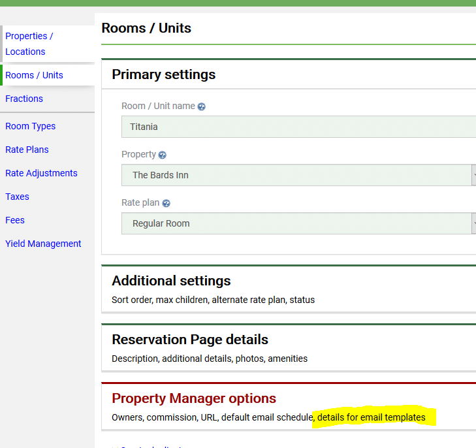Viewport: 476px width, 448px height.
Task: Open Rate Adjustments from the sidebar
Action: pyautogui.click(x=41, y=173)
